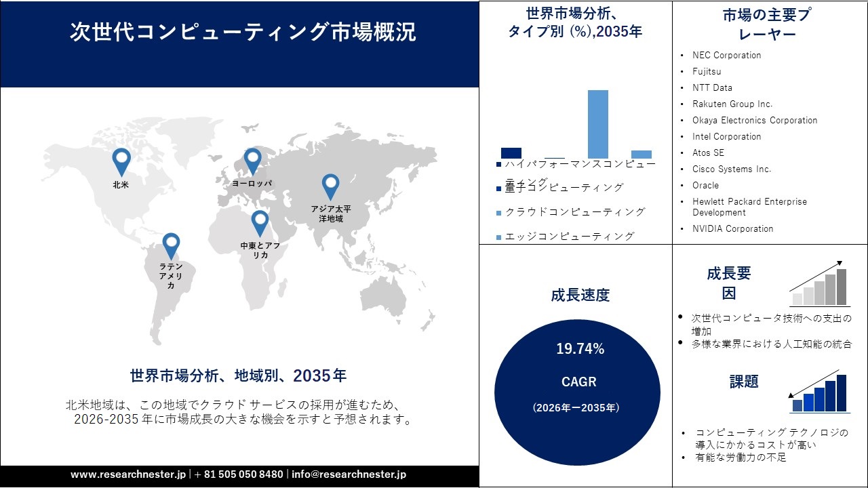Click heading 世界市場分析、地域別、2035年
Viewport: 868px width, 488px height.
pyautogui.click(x=238, y=375)
